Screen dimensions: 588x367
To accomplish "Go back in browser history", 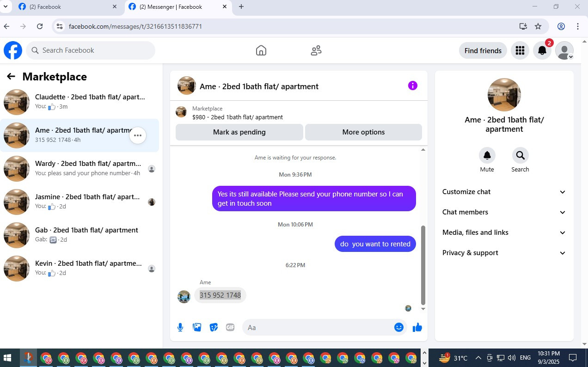I will click(x=6, y=26).
